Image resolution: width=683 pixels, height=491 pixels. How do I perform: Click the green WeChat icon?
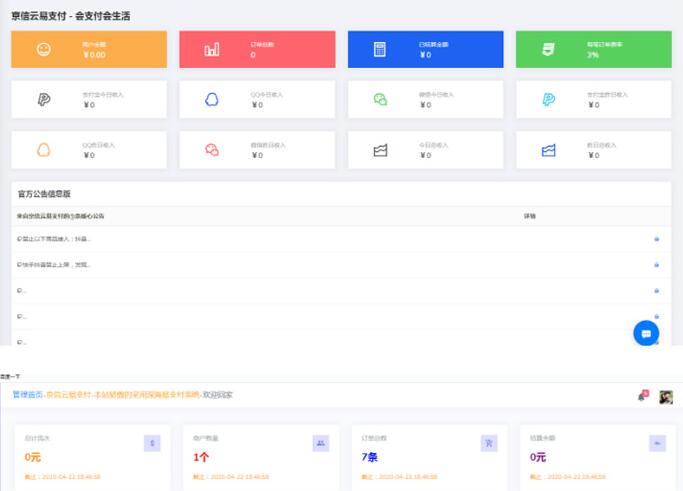380,99
